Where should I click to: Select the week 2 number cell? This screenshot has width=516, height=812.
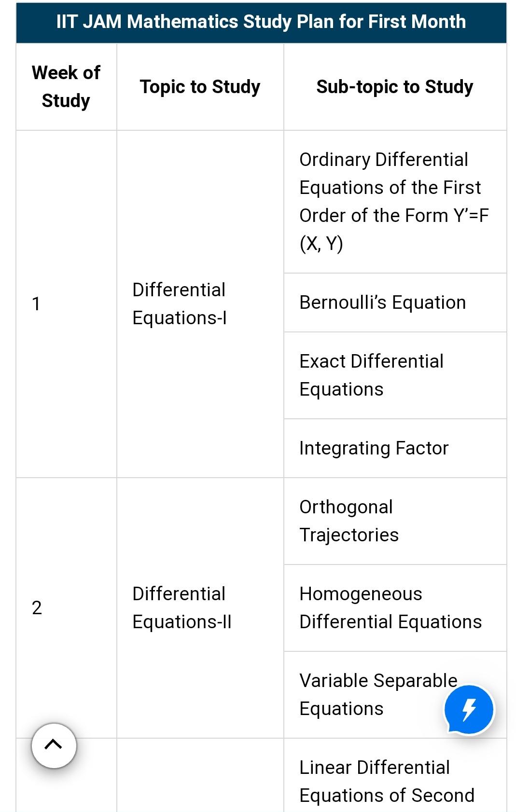coord(37,608)
